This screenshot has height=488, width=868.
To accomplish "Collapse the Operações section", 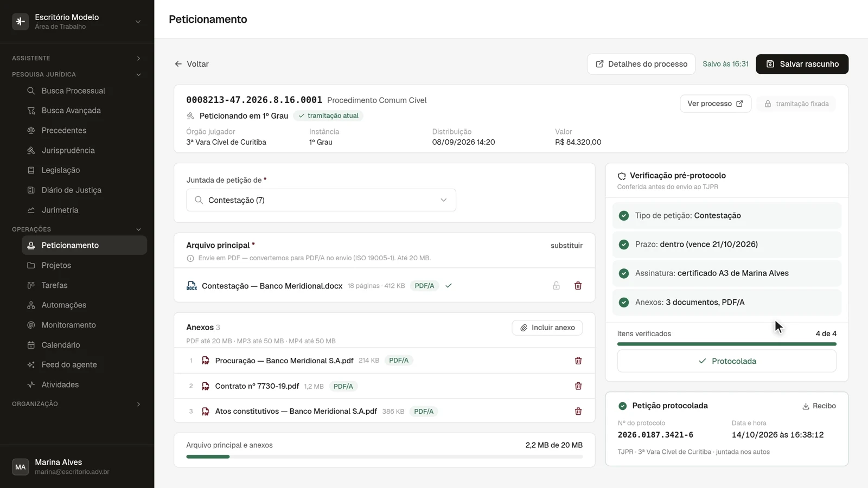I will [x=76, y=229].
